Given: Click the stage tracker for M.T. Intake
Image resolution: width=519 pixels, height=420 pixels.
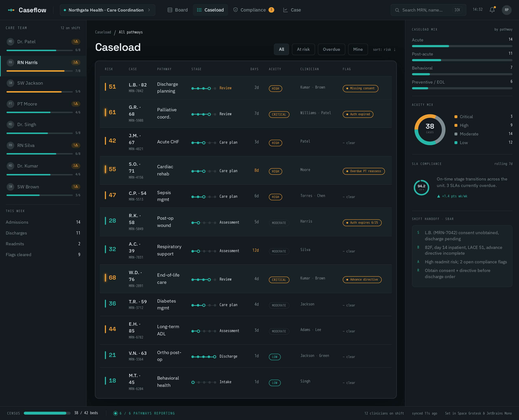Looking at the screenshot, I should point(204,382).
